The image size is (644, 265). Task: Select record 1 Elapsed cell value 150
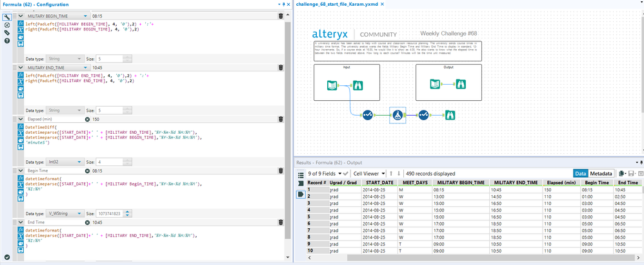point(561,190)
